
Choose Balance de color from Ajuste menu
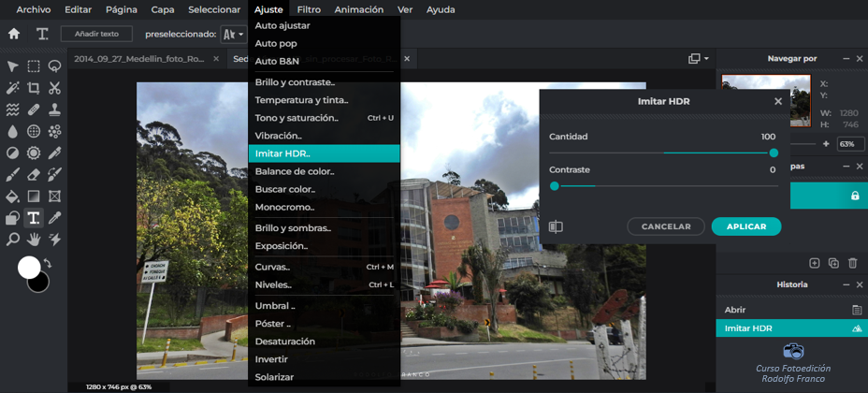[x=295, y=171]
